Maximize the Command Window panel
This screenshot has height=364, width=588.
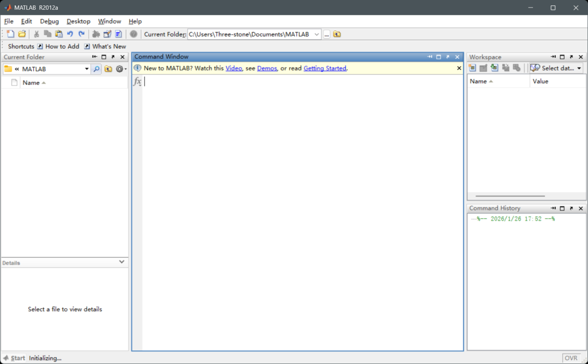pos(439,57)
